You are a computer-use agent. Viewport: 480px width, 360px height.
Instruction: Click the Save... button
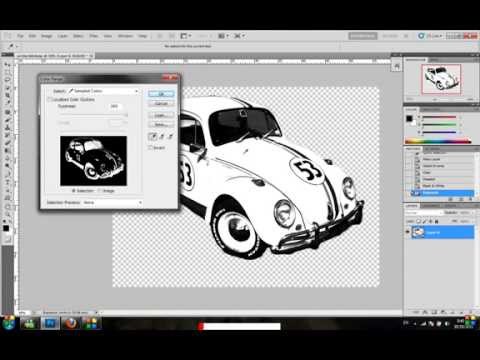pyautogui.click(x=161, y=124)
